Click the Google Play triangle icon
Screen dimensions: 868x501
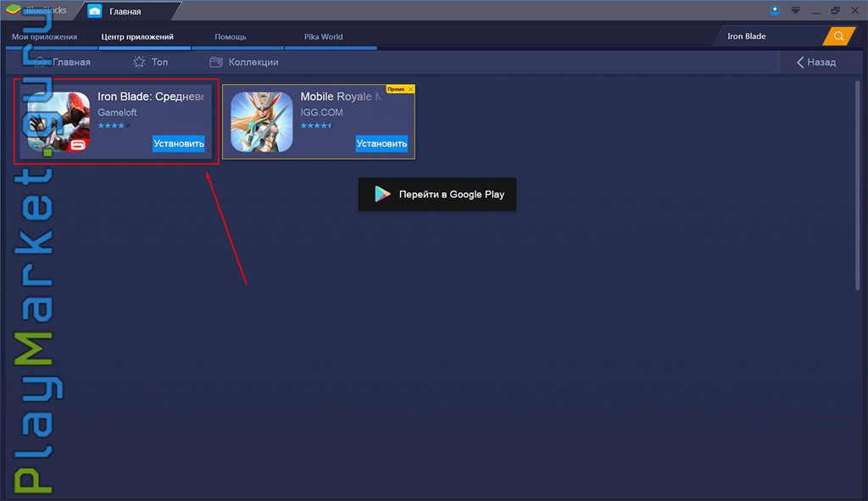click(382, 194)
